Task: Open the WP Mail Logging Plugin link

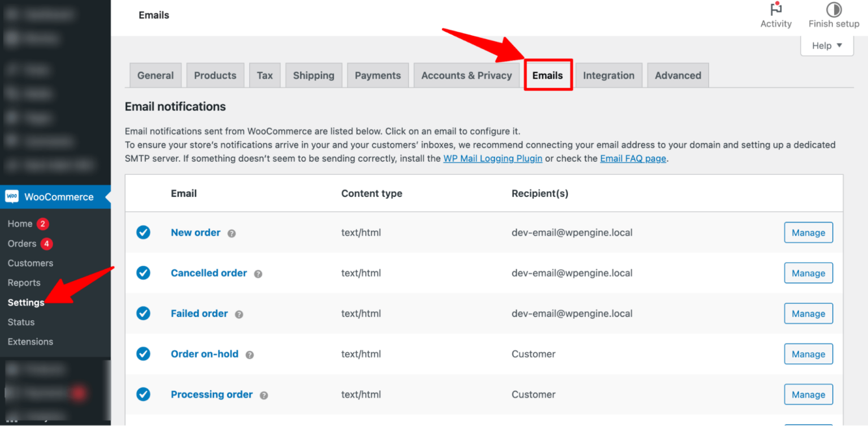Action: [x=492, y=158]
